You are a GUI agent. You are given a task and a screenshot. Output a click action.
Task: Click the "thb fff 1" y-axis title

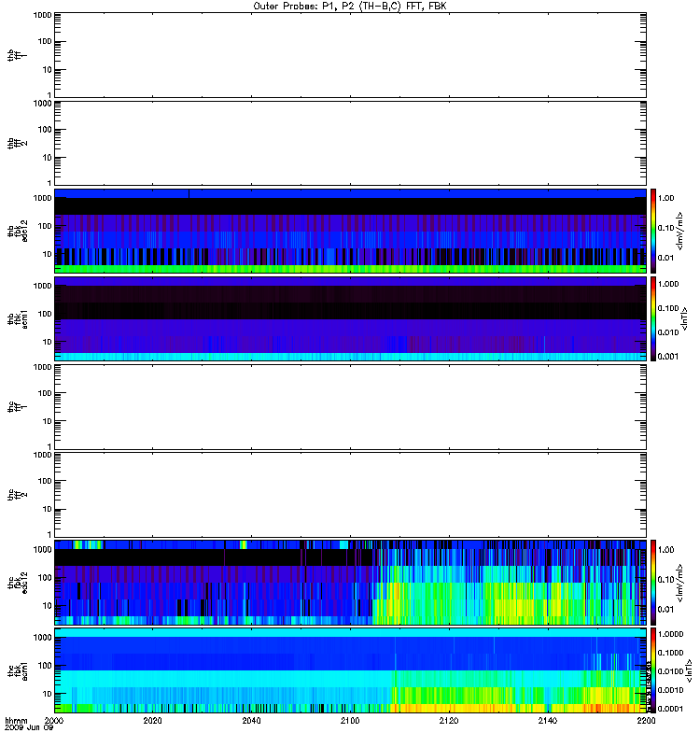17,55
